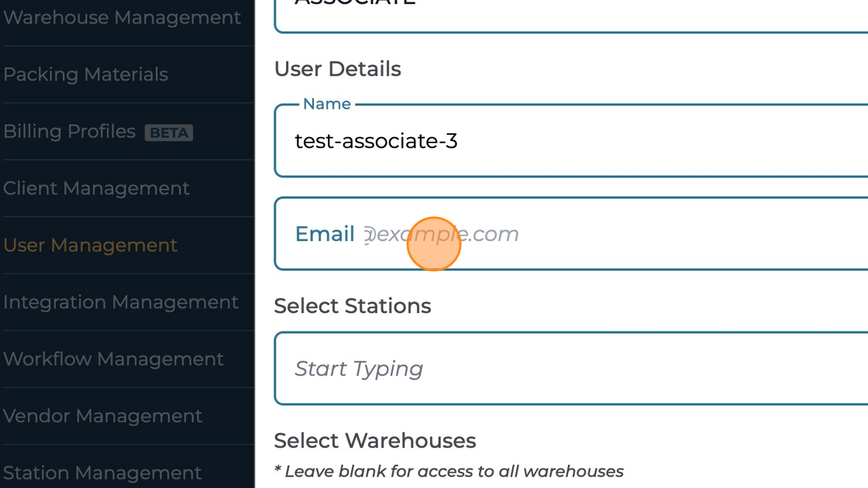Open Integration Management from the sidebar
Viewport: 868px width, 488px height.
120,302
